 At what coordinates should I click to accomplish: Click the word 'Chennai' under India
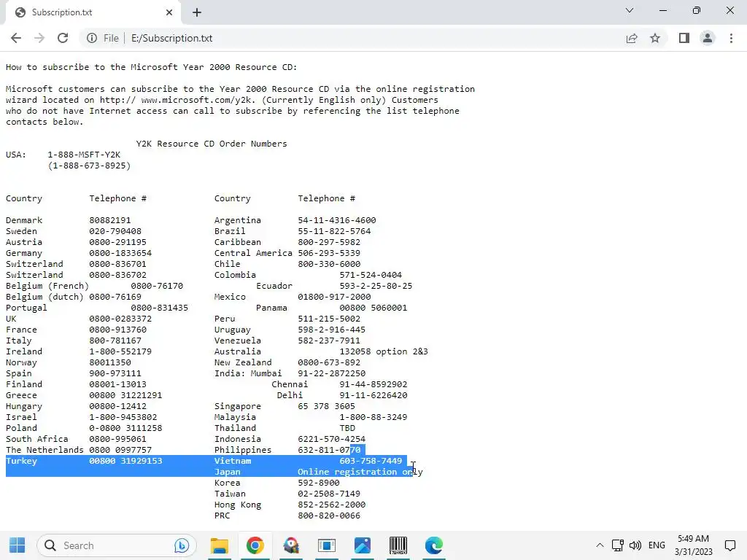click(x=290, y=384)
